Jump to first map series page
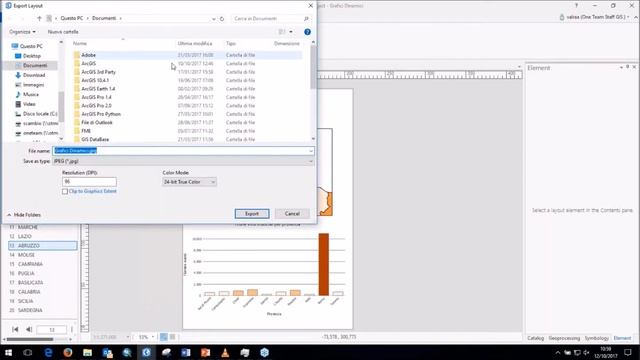 point(15,329)
